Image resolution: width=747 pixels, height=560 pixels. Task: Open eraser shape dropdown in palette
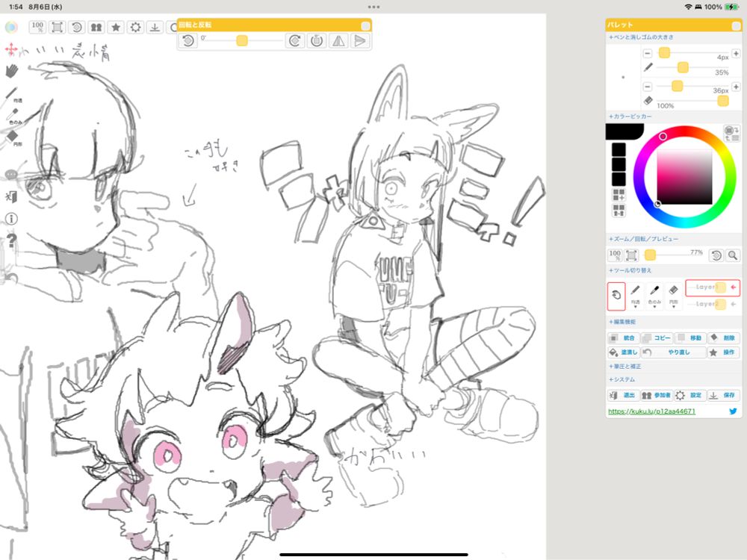[x=673, y=296]
